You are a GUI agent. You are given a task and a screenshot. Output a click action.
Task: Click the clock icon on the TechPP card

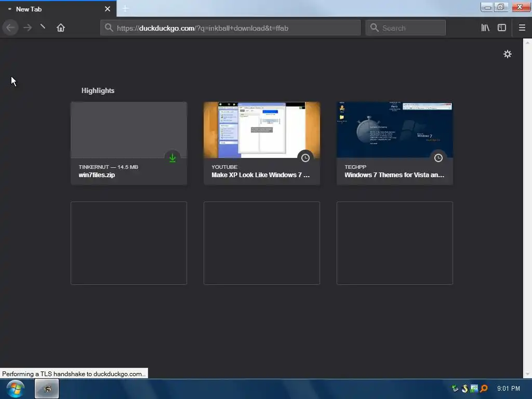(x=438, y=158)
